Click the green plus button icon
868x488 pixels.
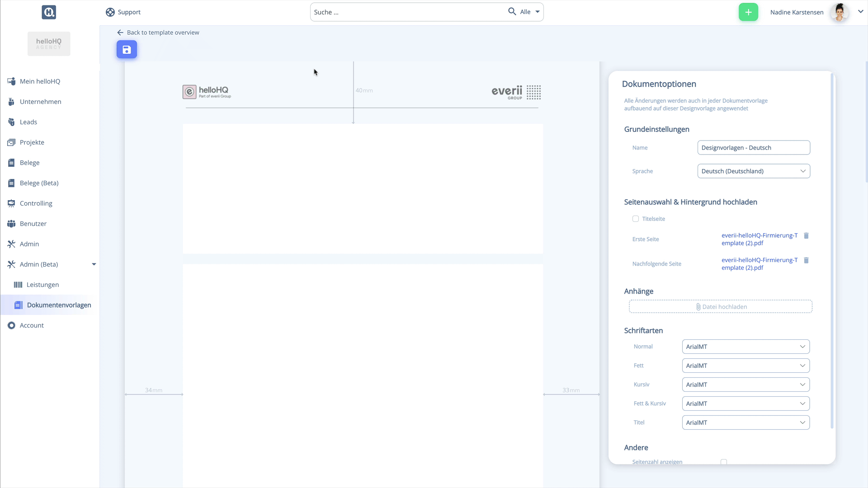pyautogui.click(x=748, y=12)
